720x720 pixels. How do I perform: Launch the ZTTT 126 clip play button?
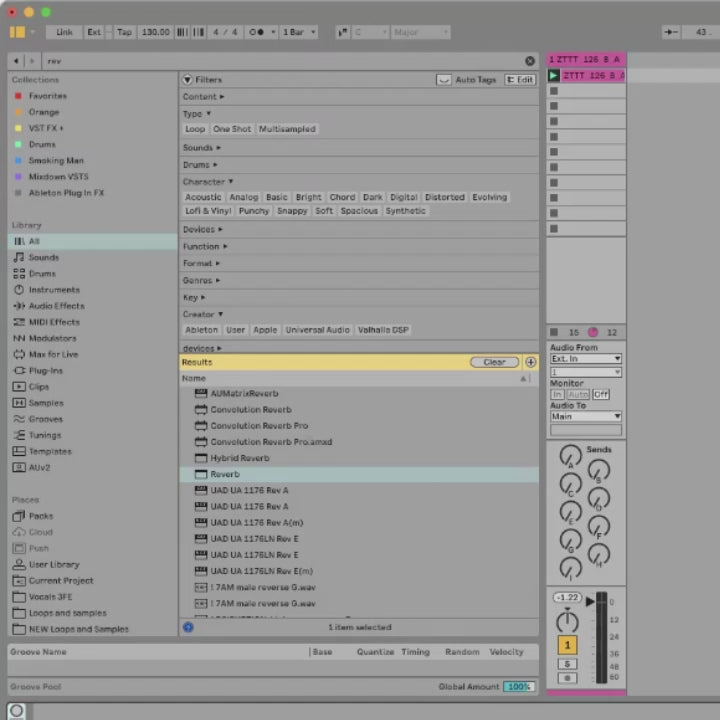[x=554, y=76]
